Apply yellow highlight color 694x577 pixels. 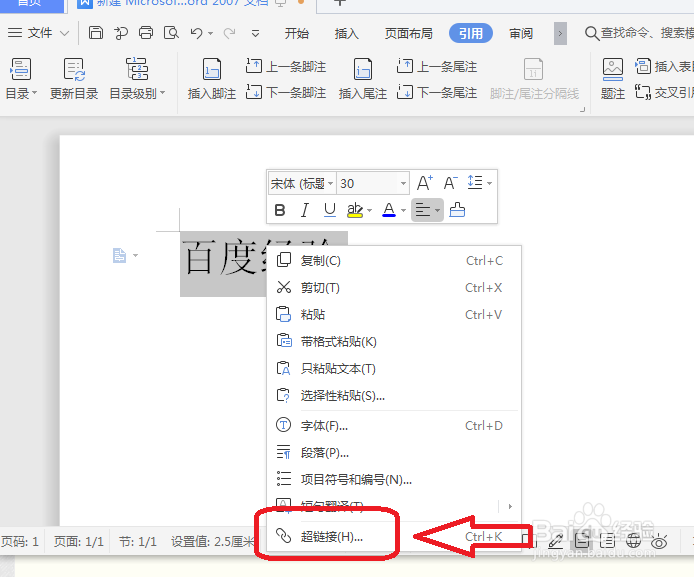pos(355,210)
